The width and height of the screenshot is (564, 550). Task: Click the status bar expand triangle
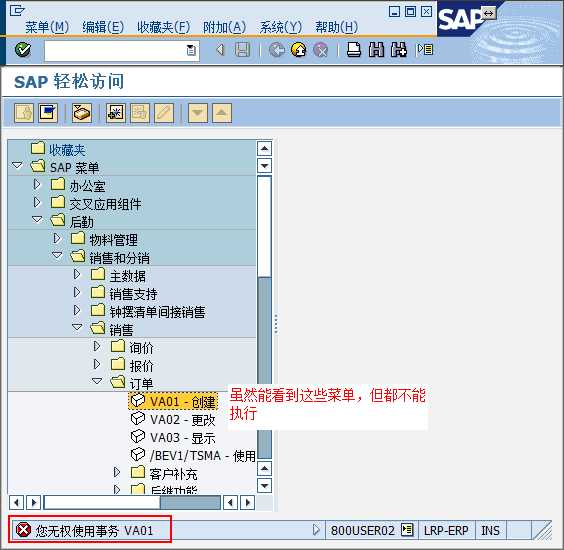[x=316, y=530]
